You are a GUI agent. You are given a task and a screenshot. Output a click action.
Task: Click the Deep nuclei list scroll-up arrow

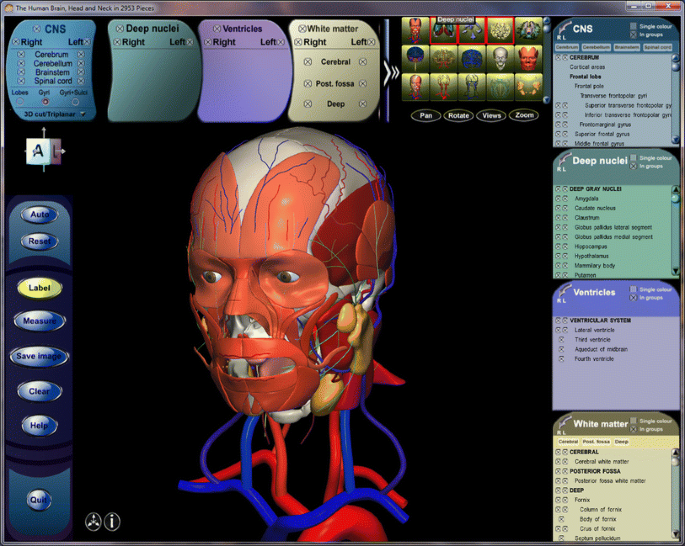coord(675,189)
